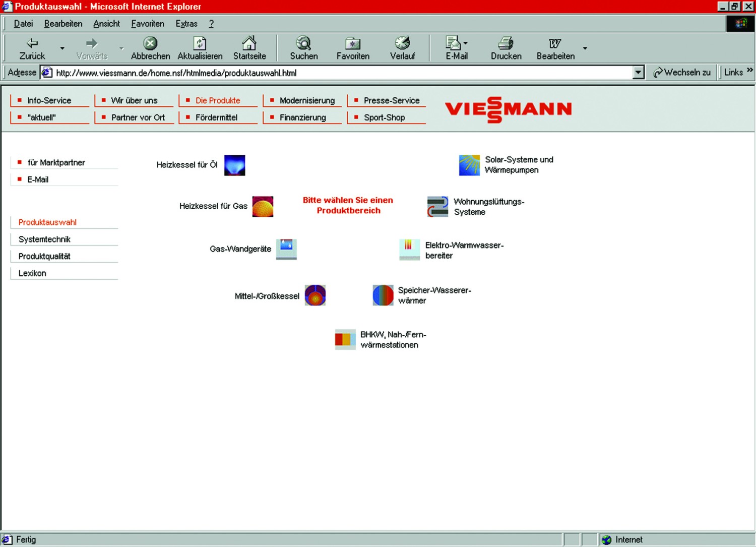
Task: Open the Vorwärts history dropdown arrow
Action: click(x=121, y=48)
